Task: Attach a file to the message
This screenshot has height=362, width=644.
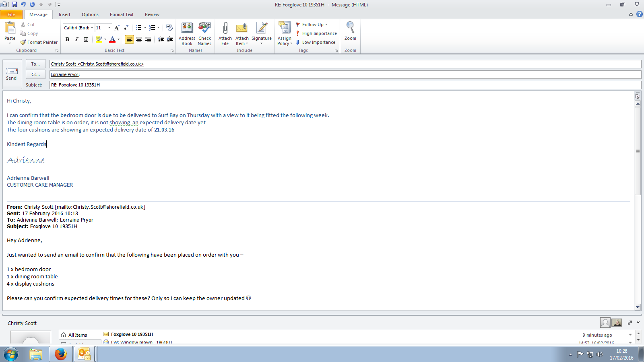Action: (225, 34)
